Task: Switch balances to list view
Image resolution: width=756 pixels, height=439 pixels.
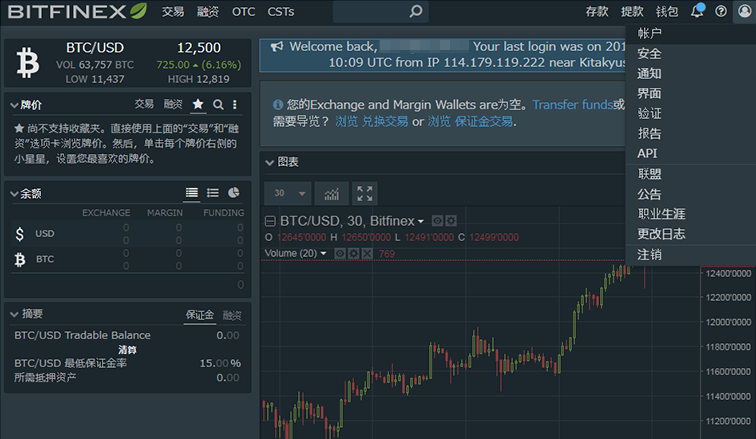Action: (x=213, y=193)
